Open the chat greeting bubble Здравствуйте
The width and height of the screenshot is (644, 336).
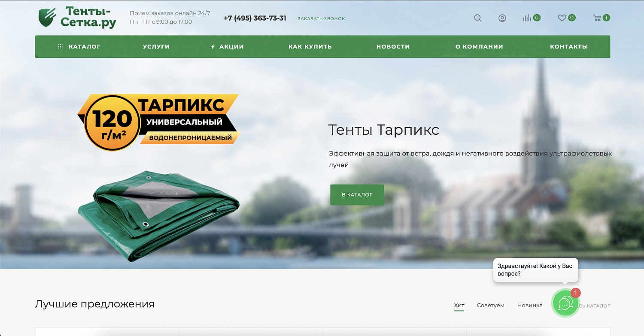coord(535,270)
